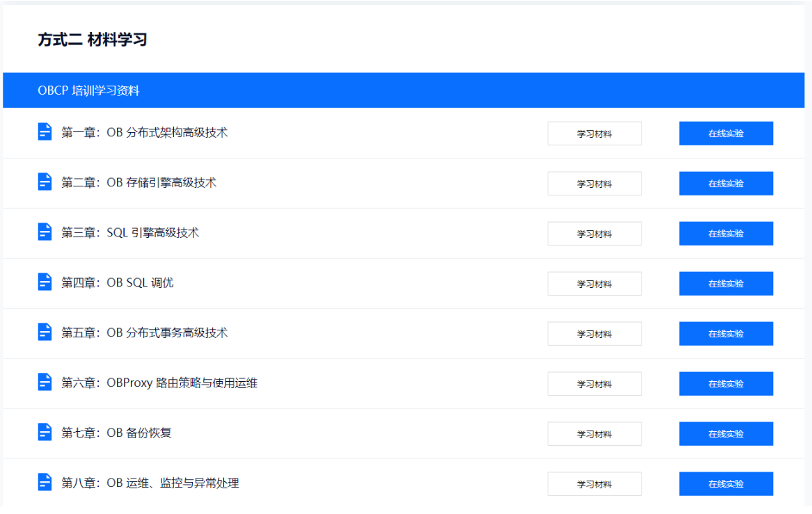The width and height of the screenshot is (812, 514).
Task: Select the file icon next to 第三章 SQL 引擎高级技术
Action: point(44,233)
